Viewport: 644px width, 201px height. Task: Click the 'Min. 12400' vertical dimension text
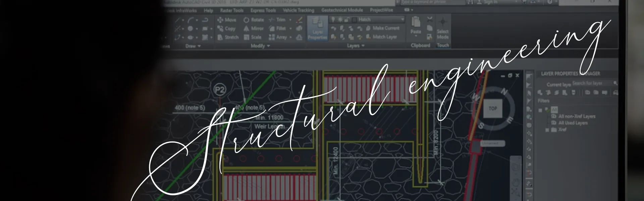[336, 160]
